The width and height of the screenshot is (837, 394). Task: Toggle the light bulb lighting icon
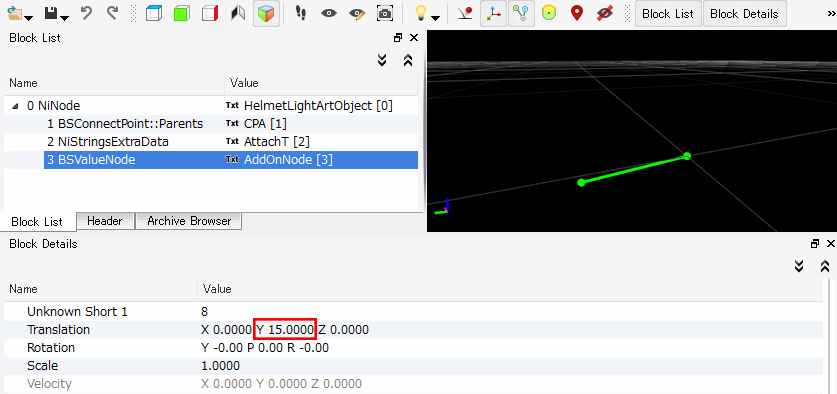422,13
